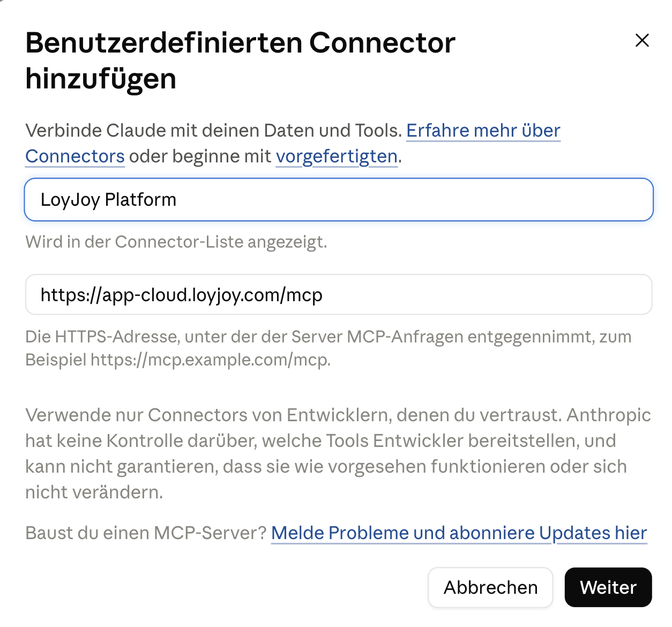Continue with the Weiter button
Viewport: 672px width, 627px height.
608,587
